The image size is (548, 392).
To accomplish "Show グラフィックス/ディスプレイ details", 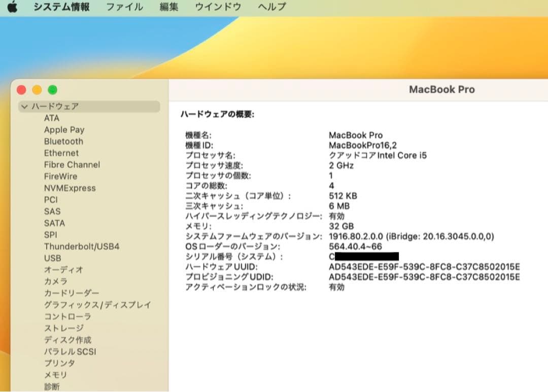I will tap(96, 305).
